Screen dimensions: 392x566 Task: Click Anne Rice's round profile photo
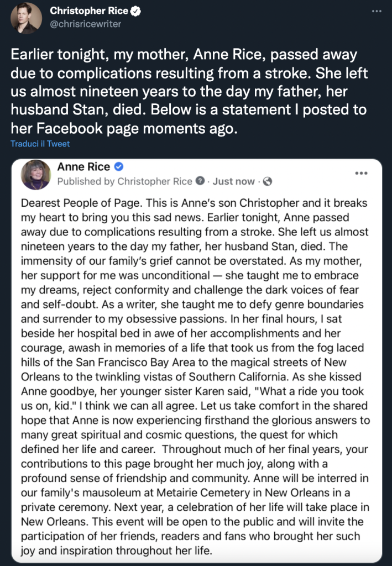pos(36,175)
